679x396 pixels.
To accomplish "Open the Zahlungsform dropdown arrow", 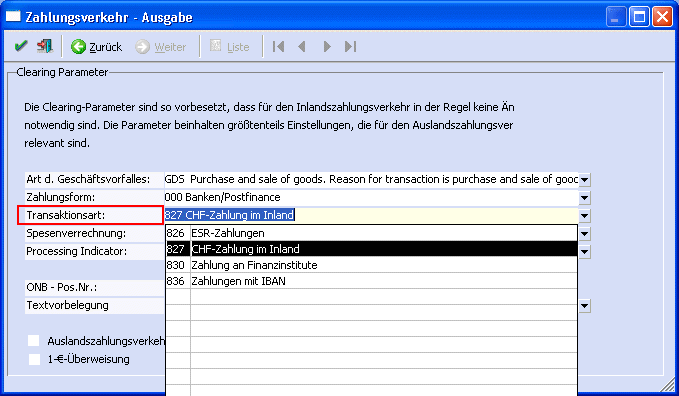I will 585,198.
